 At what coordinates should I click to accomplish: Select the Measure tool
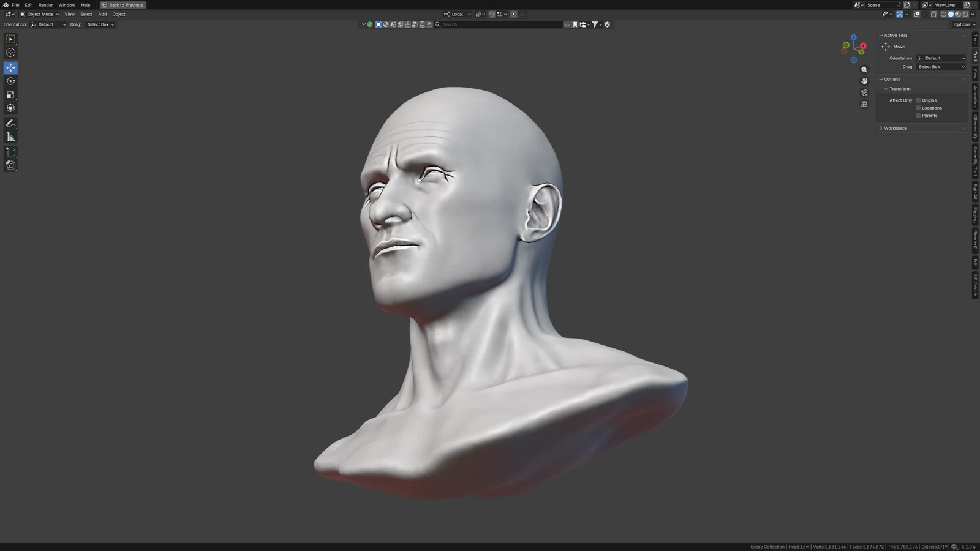[x=10, y=137]
